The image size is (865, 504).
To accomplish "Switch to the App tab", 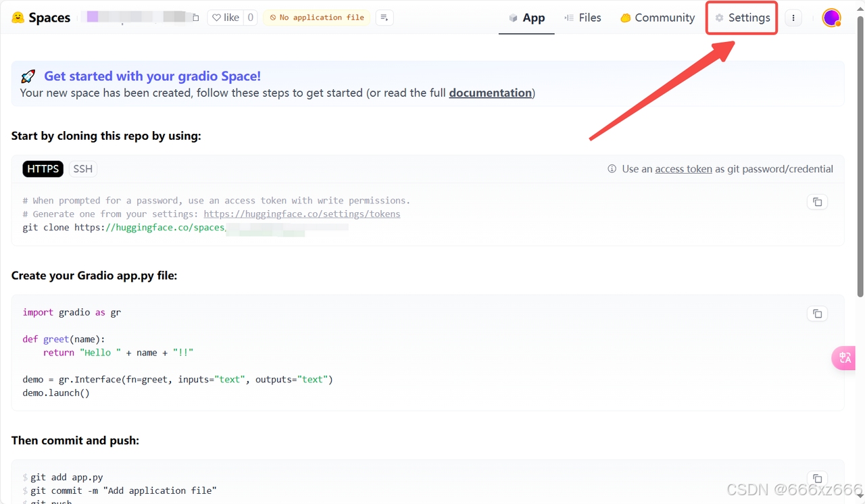I will tap(526, 18).
